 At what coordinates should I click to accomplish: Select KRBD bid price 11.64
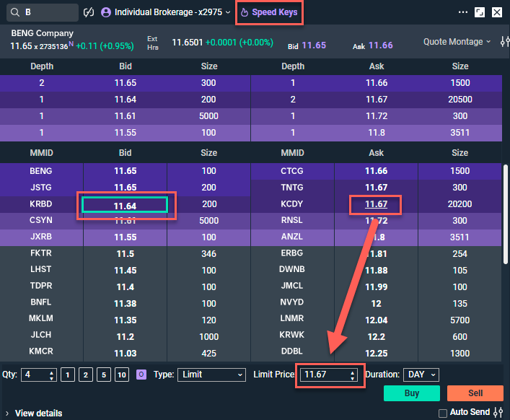point(125,206)
